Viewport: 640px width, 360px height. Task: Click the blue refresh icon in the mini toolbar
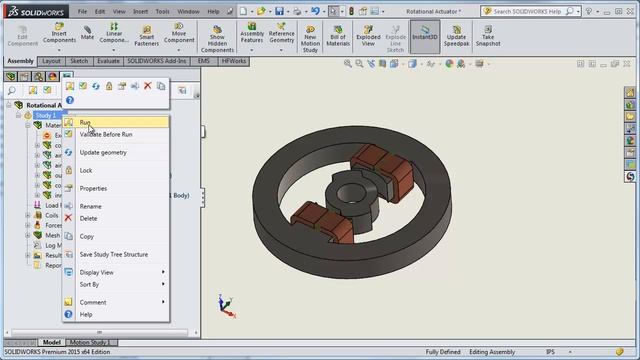tap(96, 86)
